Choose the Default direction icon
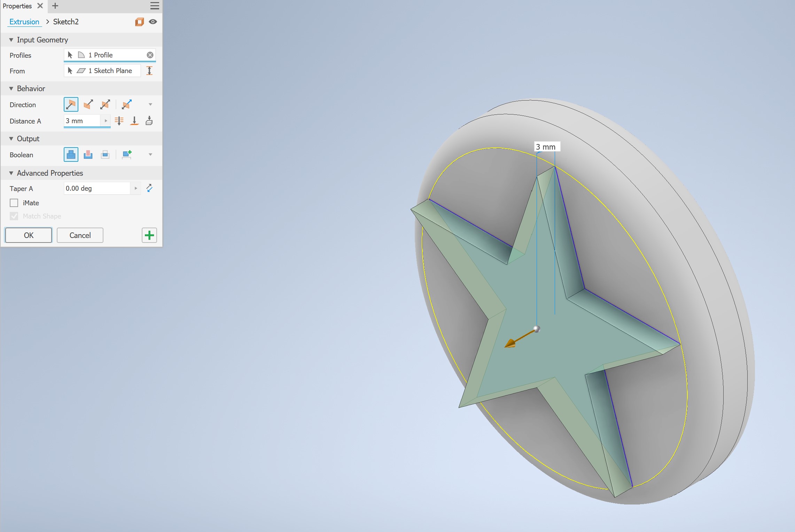Screen dimensions: 795x532 point(71,104)
